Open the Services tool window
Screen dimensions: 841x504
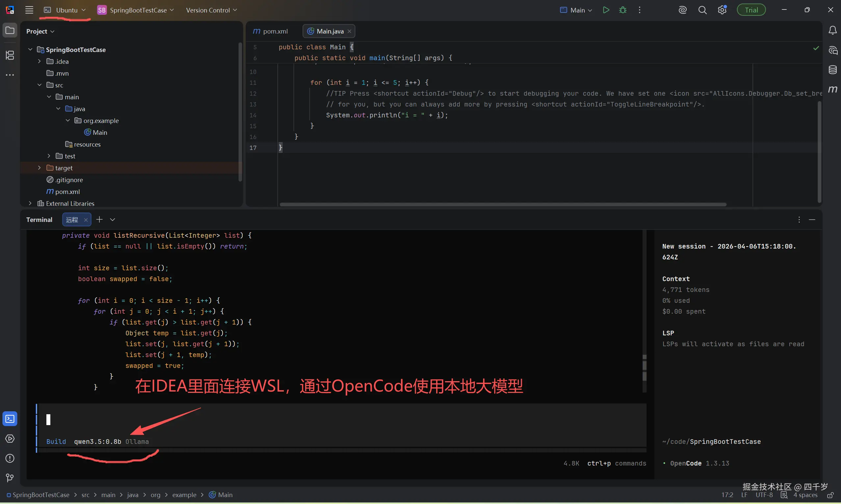[x=10, y=439]
